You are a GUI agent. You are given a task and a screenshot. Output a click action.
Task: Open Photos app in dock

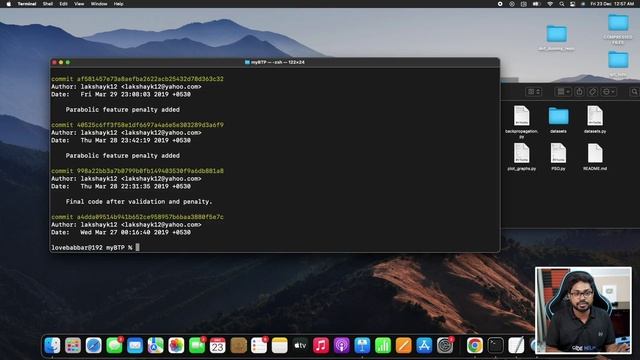pos(176,346)
